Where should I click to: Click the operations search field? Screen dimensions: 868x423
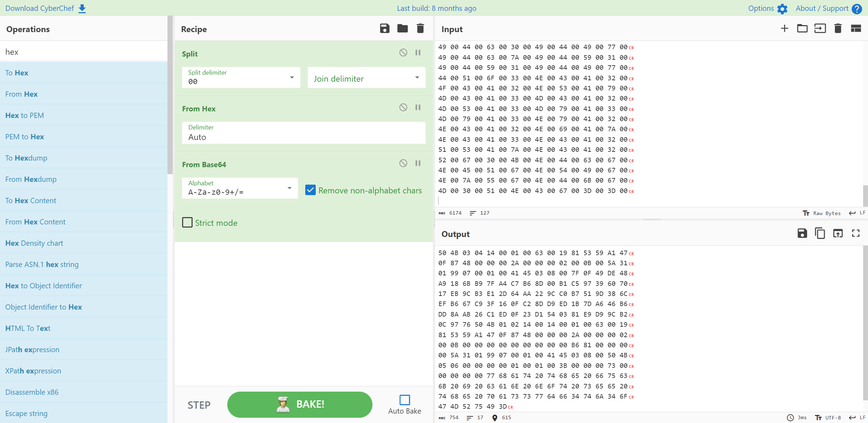[x=84, y=52]
